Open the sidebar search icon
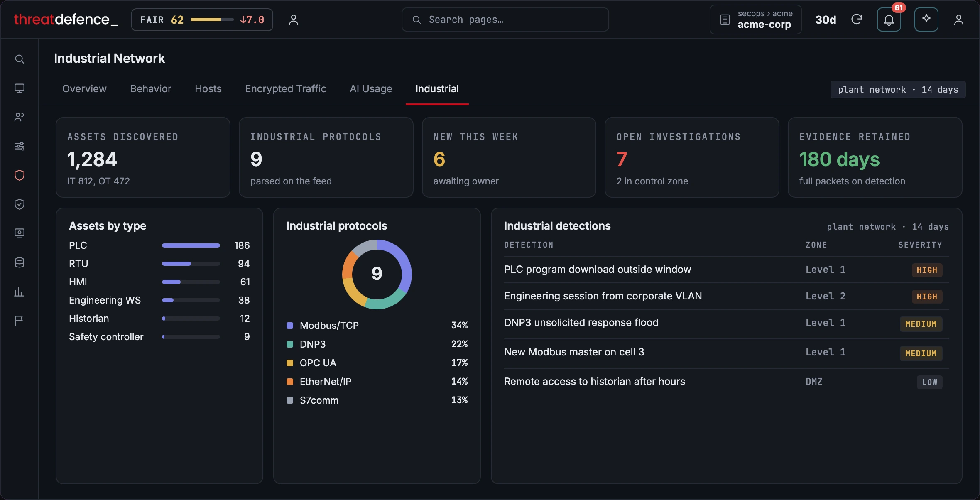 pos(20,59)
